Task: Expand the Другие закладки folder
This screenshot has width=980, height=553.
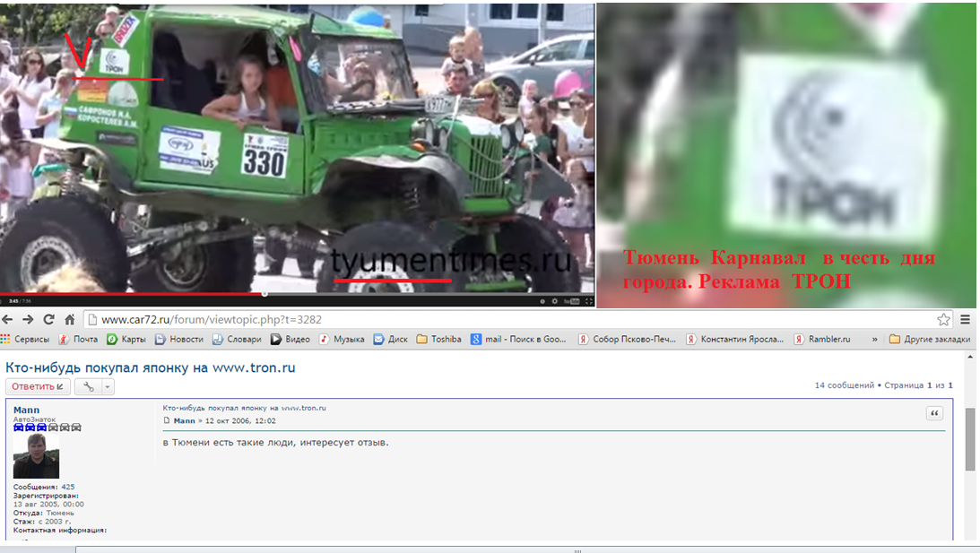Action: 930,340
